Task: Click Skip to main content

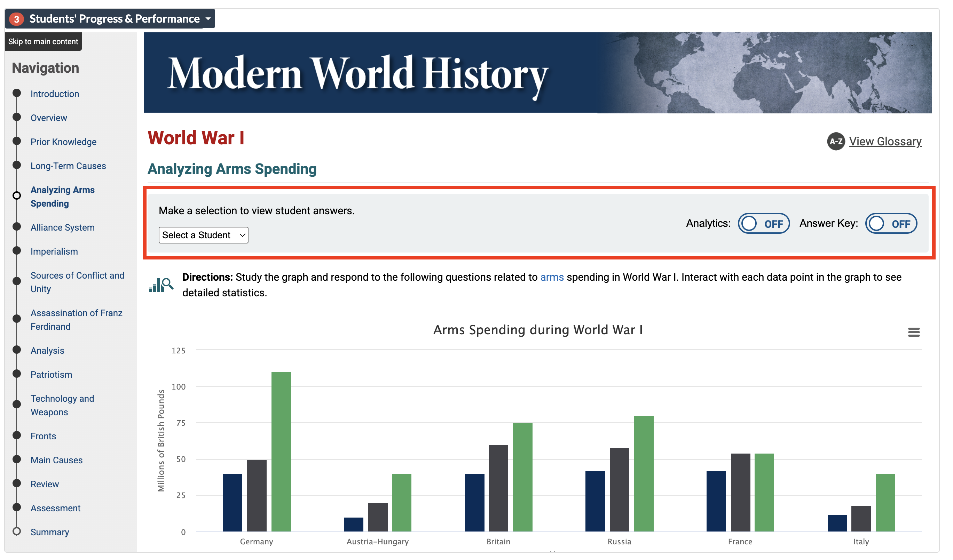Action: point(44,42)
